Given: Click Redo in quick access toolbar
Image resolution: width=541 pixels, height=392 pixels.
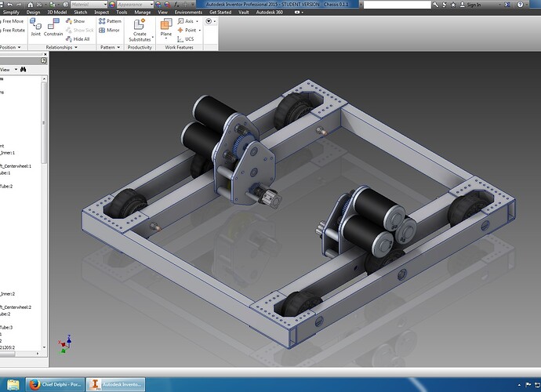Looking at the screenshot, I should click(19, 5).
